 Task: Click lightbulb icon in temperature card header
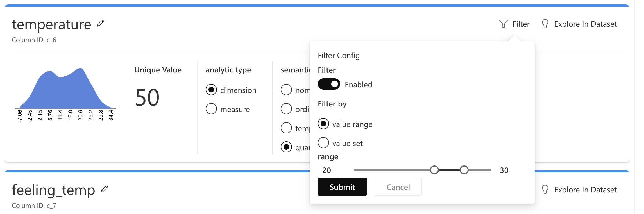pos(545,24)
